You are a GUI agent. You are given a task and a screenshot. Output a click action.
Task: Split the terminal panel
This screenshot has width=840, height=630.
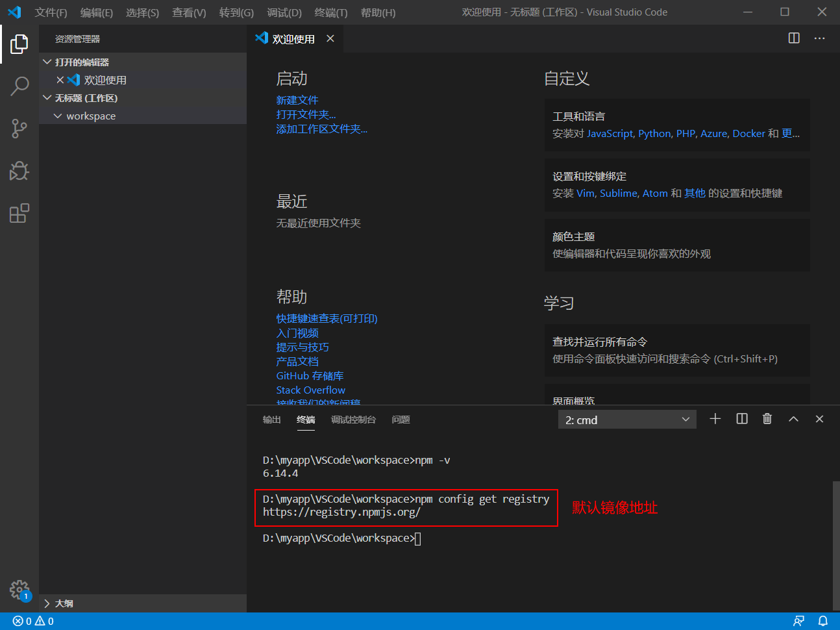[742, 419]
